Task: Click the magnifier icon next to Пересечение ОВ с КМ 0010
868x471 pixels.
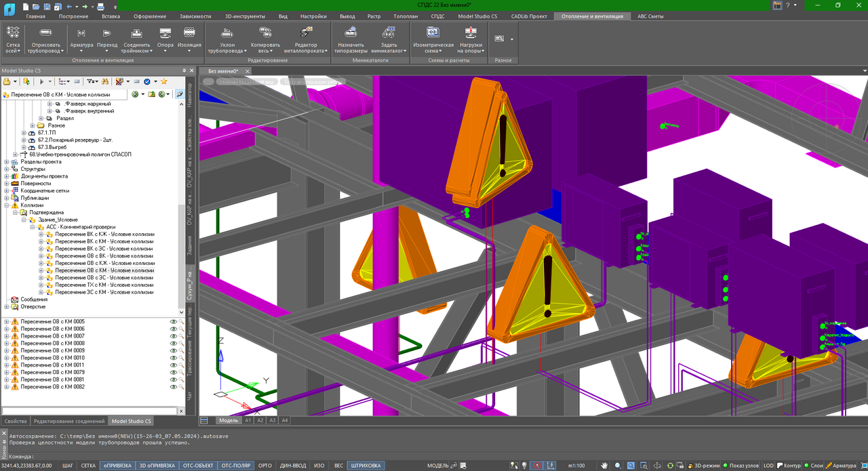Action: (x=182, y=358)
